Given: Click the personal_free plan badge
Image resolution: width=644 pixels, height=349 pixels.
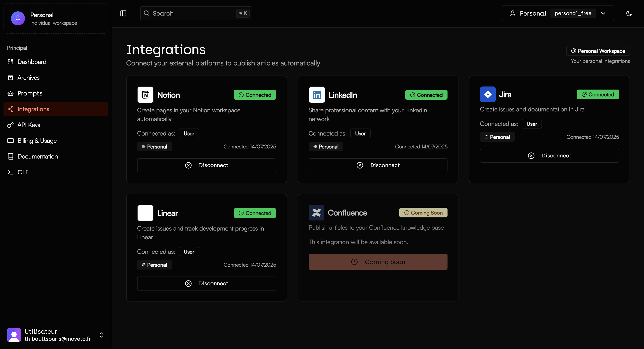Looking at the screenshot, I should click(x=573, y=13).
